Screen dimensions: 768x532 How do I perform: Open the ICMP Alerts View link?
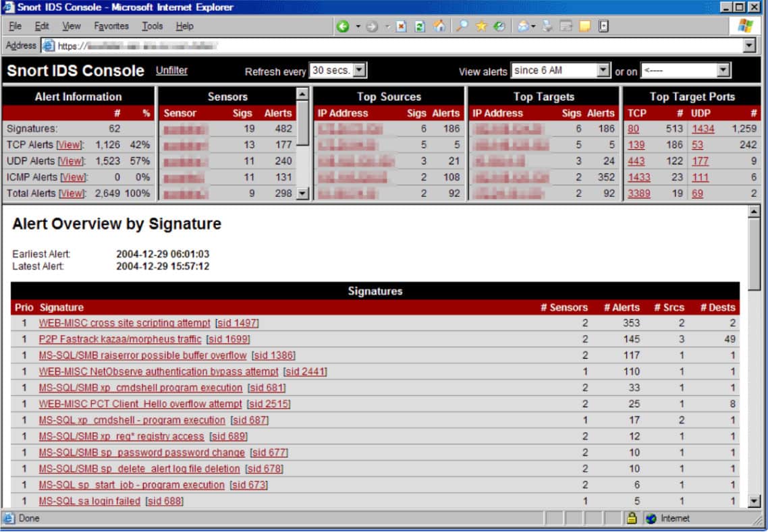74,177
